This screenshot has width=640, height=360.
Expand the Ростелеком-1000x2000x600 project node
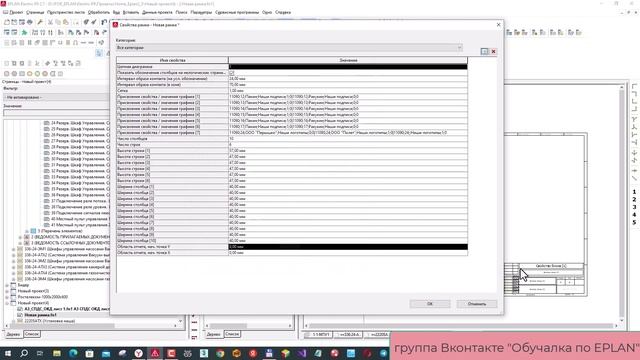point(7,297)
